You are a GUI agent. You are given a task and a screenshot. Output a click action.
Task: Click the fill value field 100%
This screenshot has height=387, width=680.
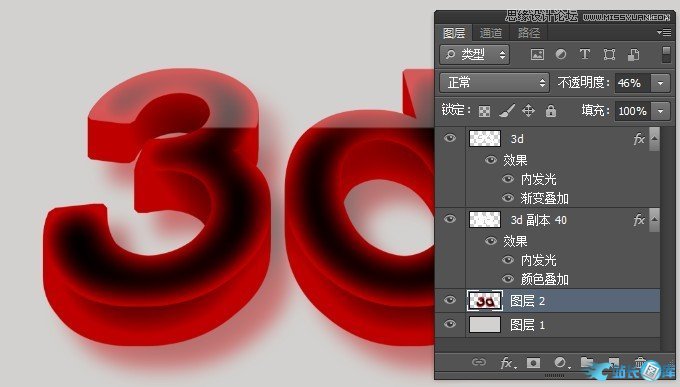[x=633, y=111]
